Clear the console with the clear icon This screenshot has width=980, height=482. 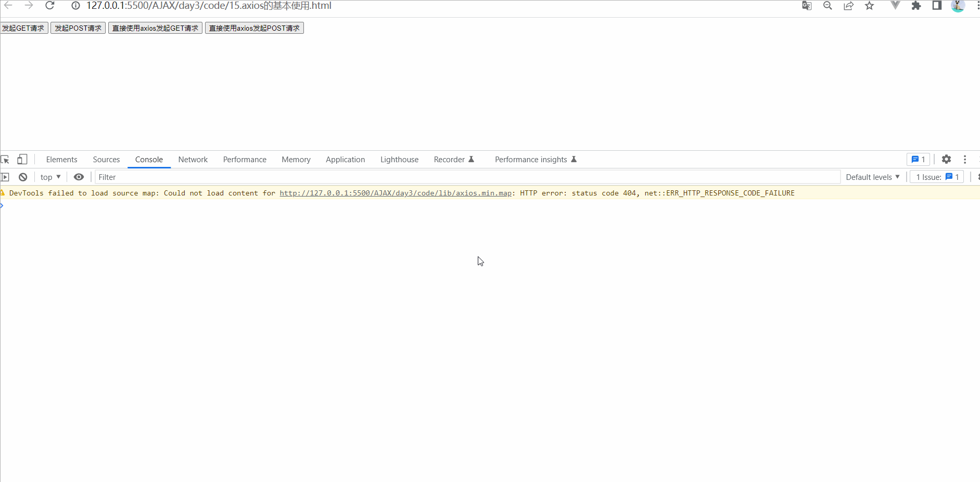(23, 177)
